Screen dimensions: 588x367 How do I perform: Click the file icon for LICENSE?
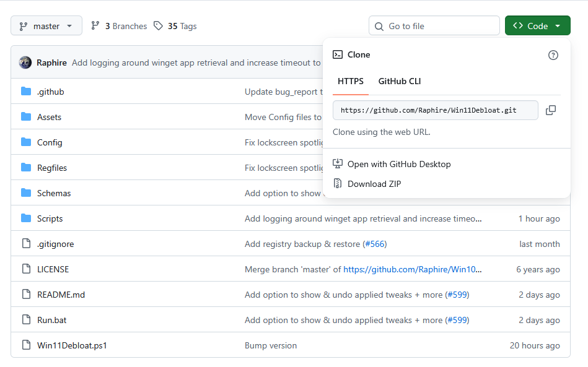click(26, 269)
